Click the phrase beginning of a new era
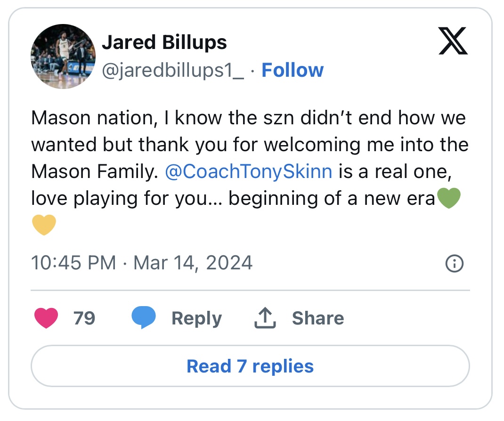This screenshot has height=421, width=504. pos(332,198)
